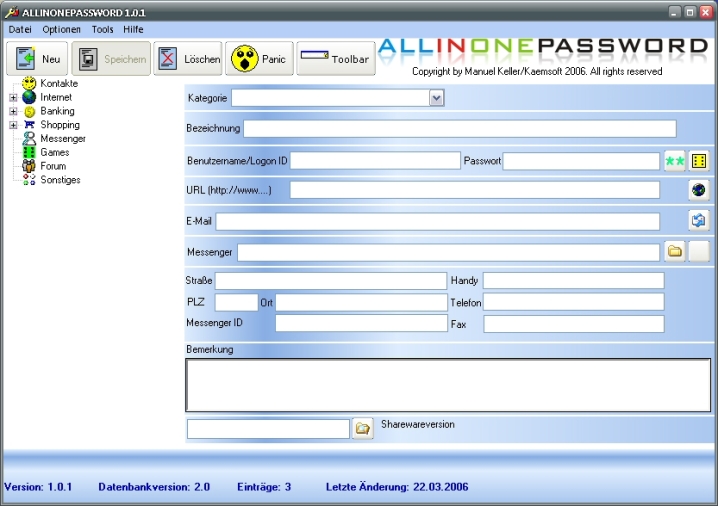
Task: Click into the Bezeichnung input field
Action: click(460, 129)
